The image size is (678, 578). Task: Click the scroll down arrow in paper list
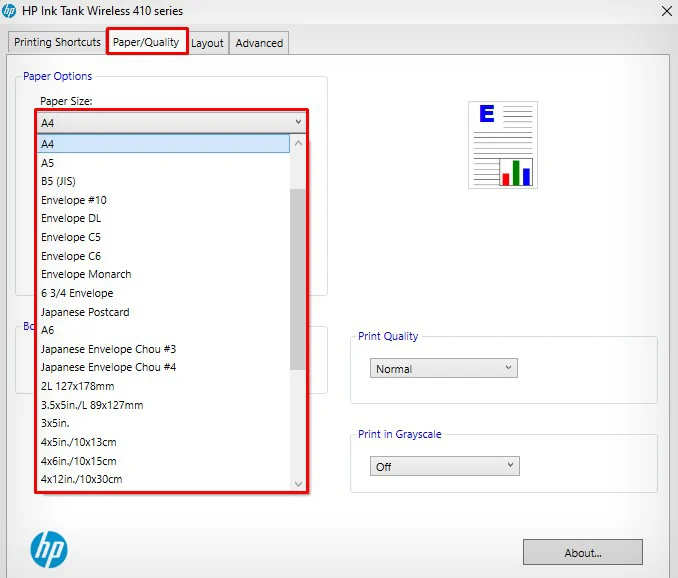[298, 483]
